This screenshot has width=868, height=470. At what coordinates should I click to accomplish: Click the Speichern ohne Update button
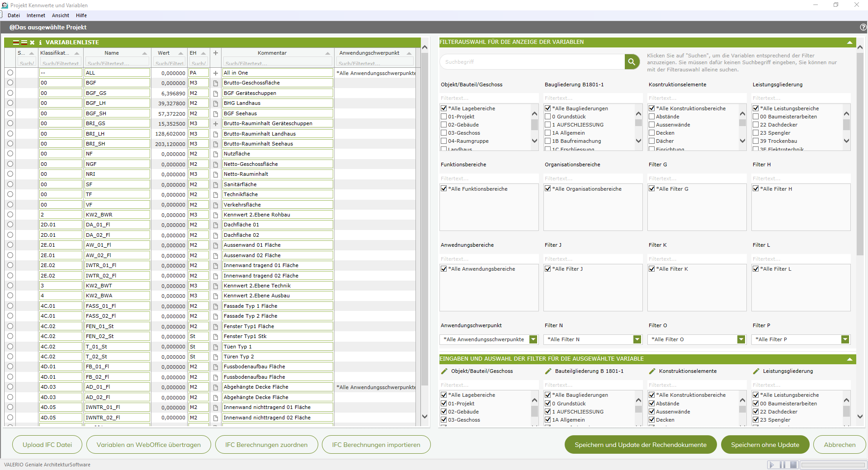(765, 445)
